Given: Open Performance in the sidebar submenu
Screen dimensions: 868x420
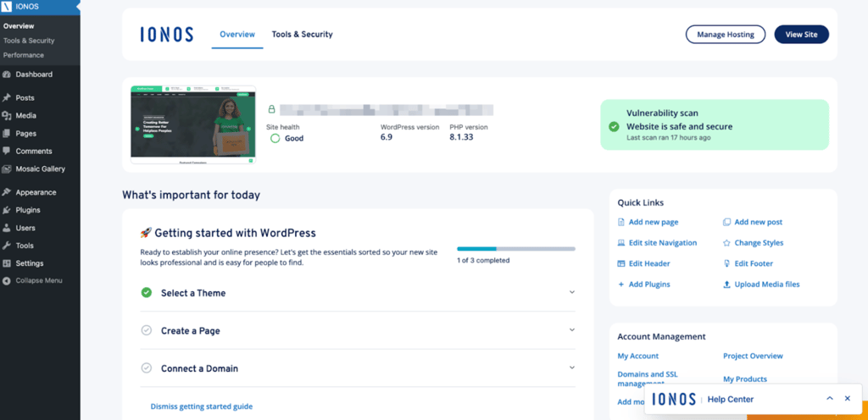Looking at the screenshot, I should [x=23, y=55].
